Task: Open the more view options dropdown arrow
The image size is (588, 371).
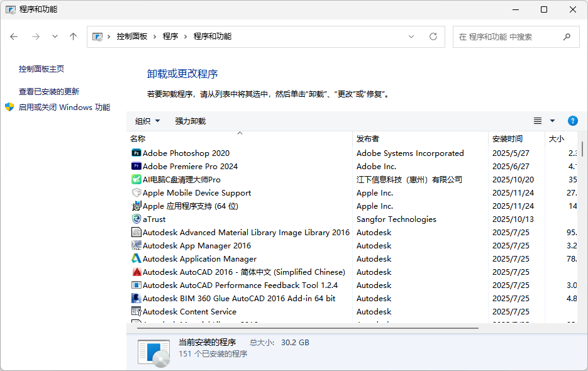Action: tap(552, 121)
